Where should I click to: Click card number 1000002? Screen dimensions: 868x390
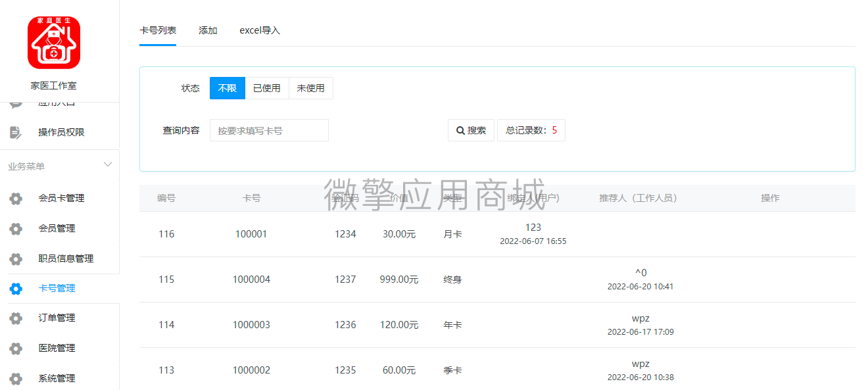(x=251, y=370)
